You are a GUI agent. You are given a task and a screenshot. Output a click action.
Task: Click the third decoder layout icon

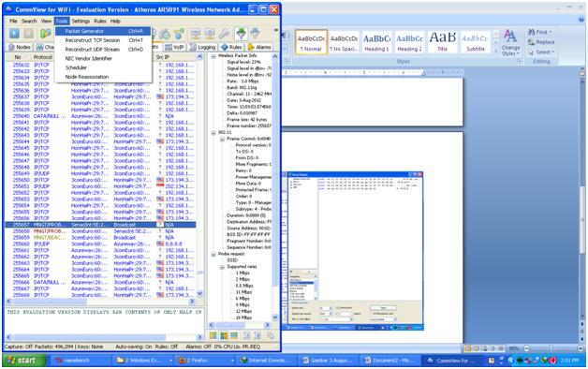pyautogui.click(x=234, y=335)
